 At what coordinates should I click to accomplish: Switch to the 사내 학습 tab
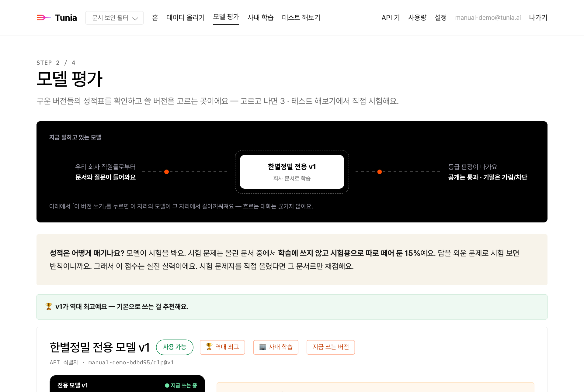[260, 18]
